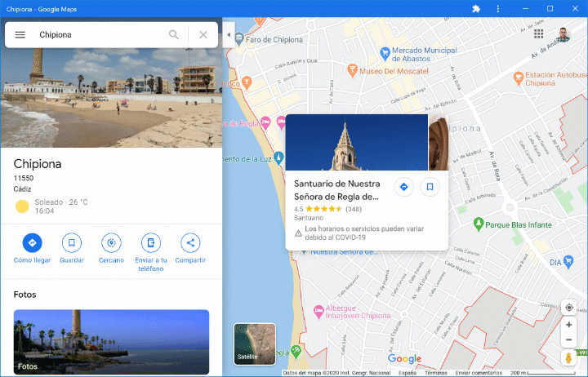Open the extensions puzzle icon in title bar
The width and height of the screenshot is (588, 377).
[x=476, y=9]
